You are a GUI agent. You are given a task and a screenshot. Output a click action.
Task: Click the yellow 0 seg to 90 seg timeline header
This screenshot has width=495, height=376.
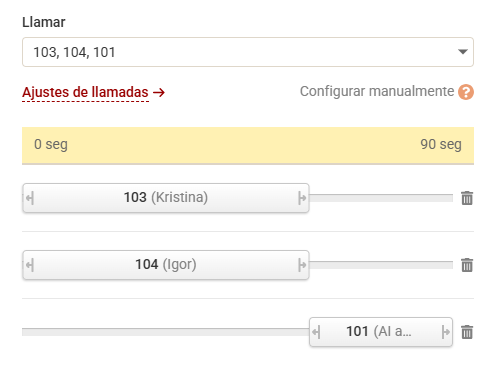pos(248,145)
